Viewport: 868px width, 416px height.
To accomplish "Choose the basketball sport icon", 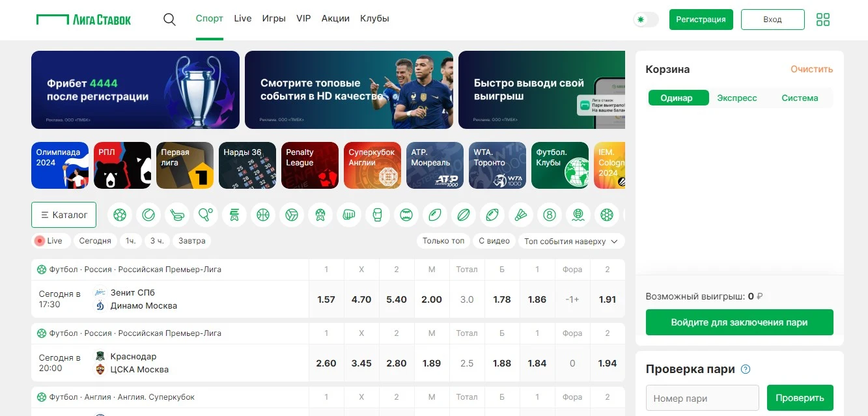I will pyautogui.click(x=263, y=214).
